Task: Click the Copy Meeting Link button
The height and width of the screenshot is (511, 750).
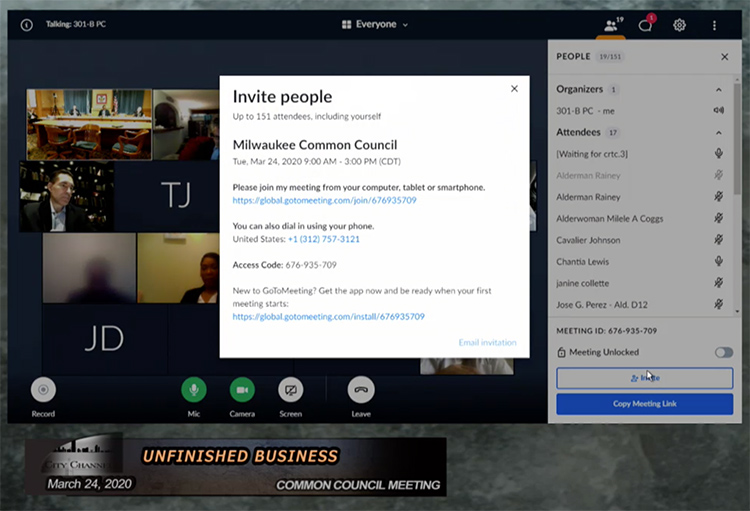Action: tap(644, 404)
